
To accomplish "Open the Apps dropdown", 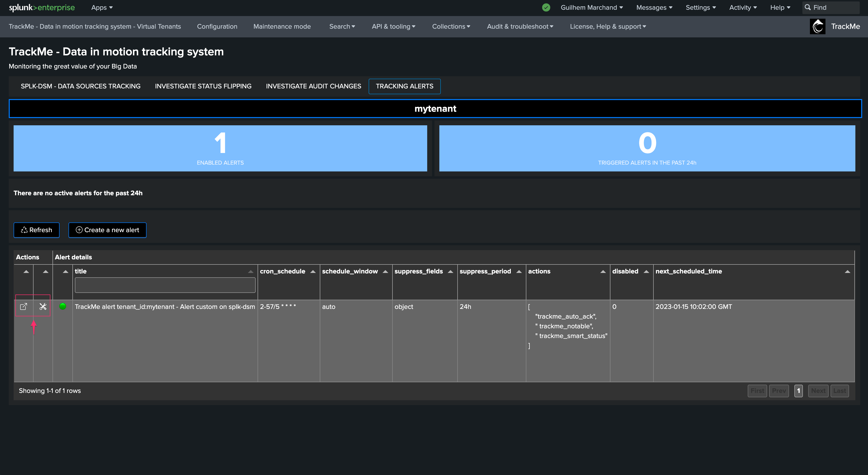I will click(102, 7).
